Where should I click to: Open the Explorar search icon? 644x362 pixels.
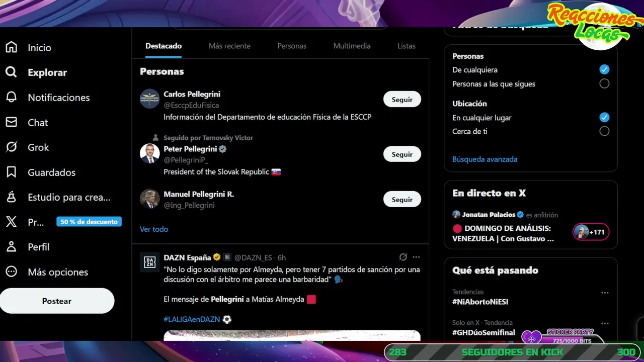coord(11,72)
